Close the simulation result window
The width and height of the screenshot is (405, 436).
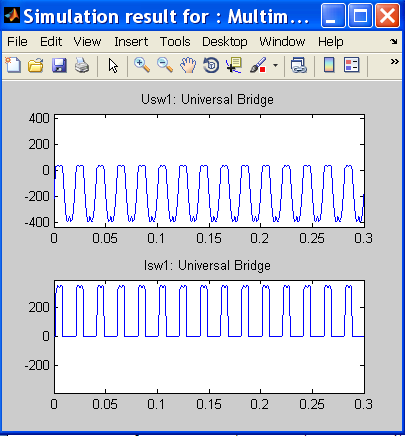(387, 15)
